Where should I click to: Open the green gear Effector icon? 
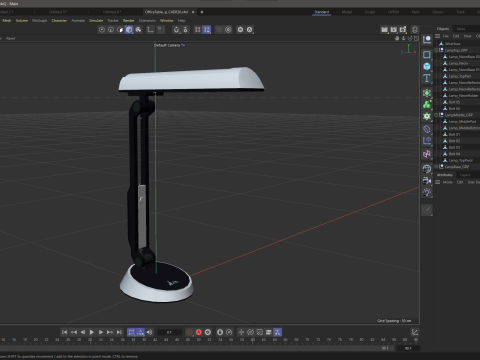point(427,116)
